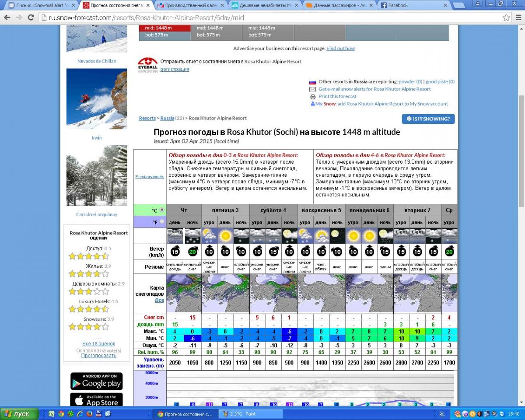The height and width of the screenshot is (420, 525).
Task: Click Thursday day heavy rain weather icon
Action: (x=175, y=236)
